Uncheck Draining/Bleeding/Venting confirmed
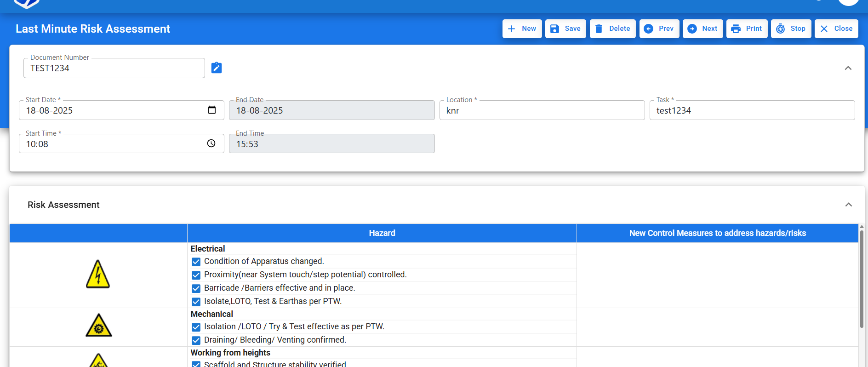868x367 pixels. pyautogui.click(x=196, y=340)
